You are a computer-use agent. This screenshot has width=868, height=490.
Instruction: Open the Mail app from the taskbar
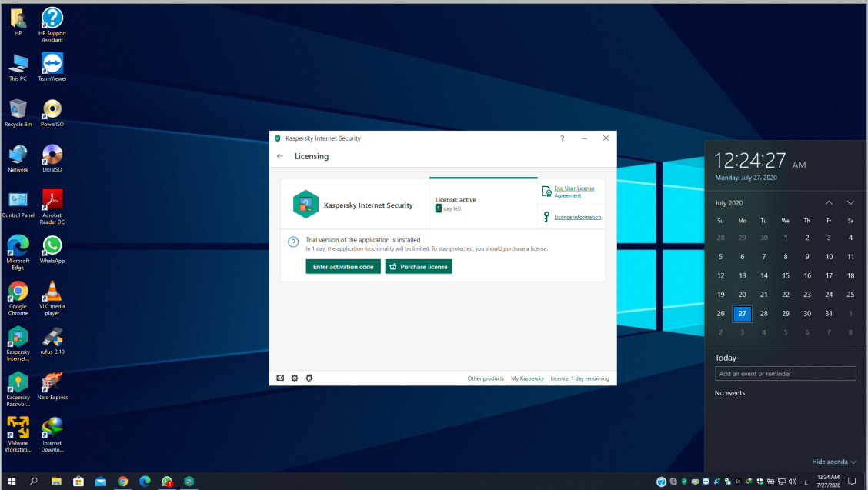click(x=101, y=482)
